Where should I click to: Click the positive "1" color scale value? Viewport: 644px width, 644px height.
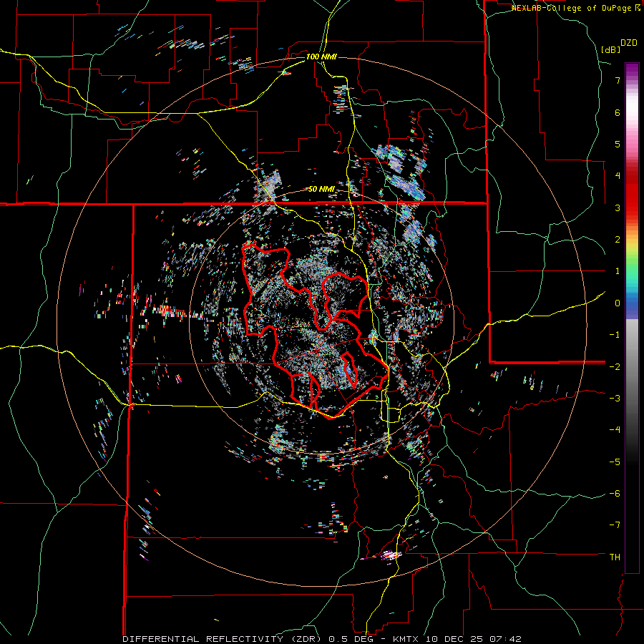[x=618, y=271]
